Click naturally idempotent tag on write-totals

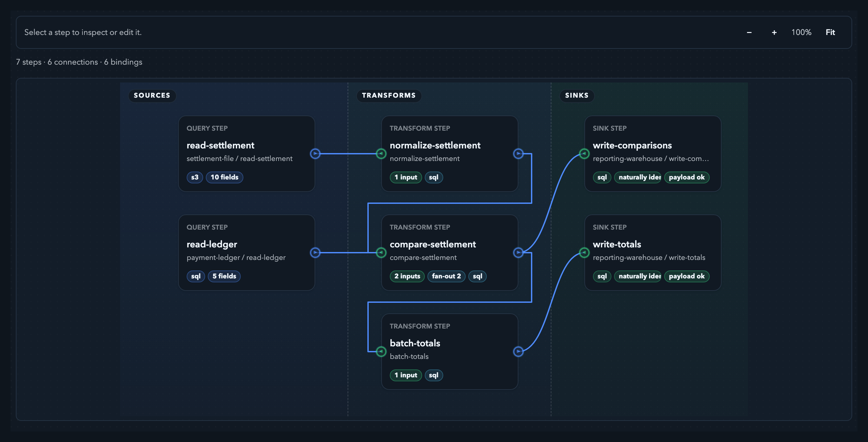(x=638, y=276)
